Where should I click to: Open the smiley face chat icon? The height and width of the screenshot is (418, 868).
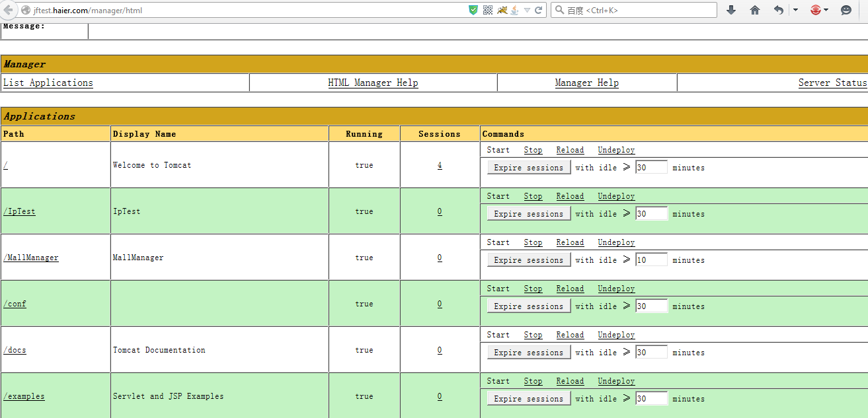click(846, 10)
